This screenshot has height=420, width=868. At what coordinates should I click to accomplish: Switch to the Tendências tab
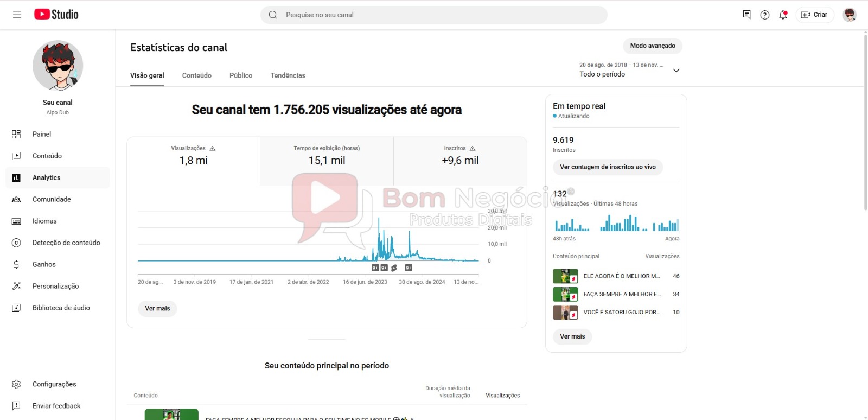tap(288, 75)
